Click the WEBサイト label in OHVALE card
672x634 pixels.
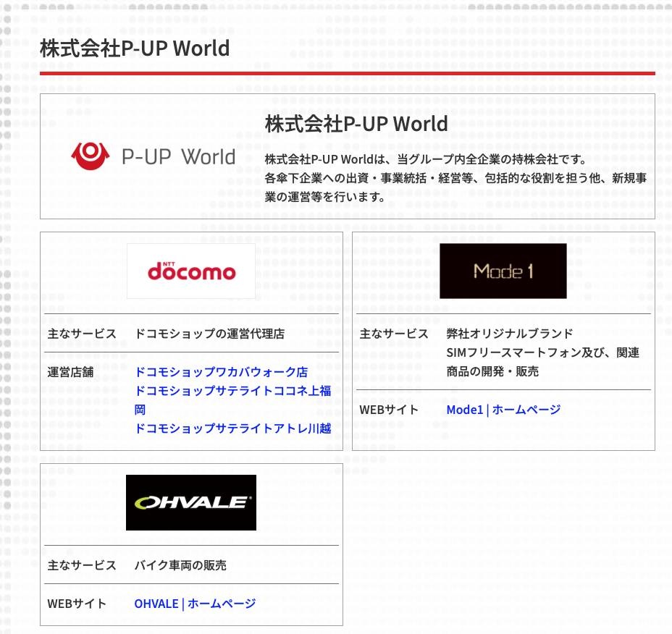pos(77,604)
